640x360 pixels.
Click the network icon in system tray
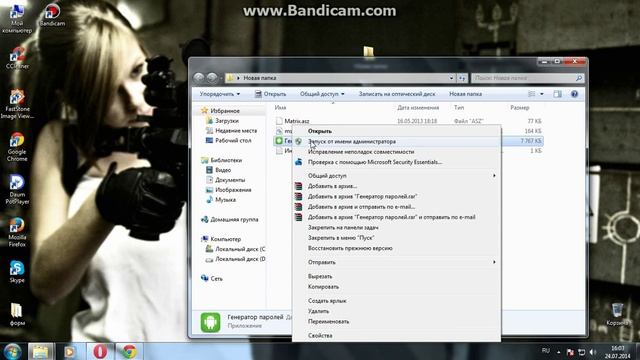(x=582, y=352)
